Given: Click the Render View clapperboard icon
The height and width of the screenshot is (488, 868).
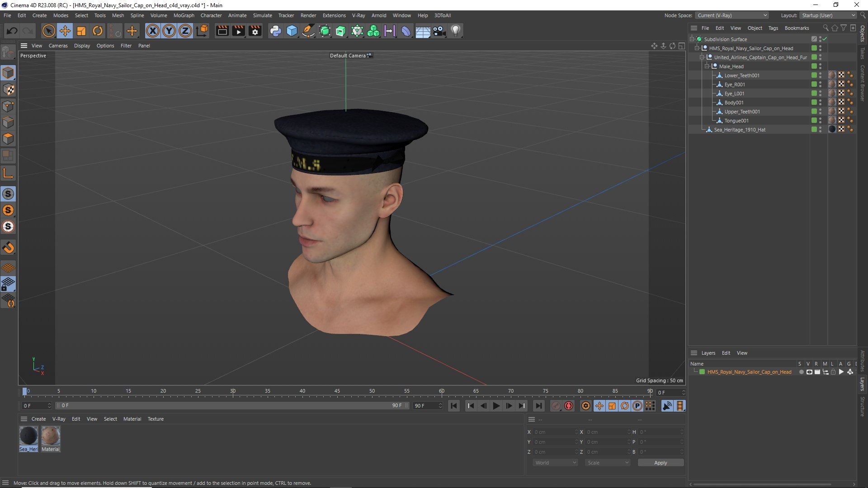Looking at the screenshot, I should tap(222, 31).
